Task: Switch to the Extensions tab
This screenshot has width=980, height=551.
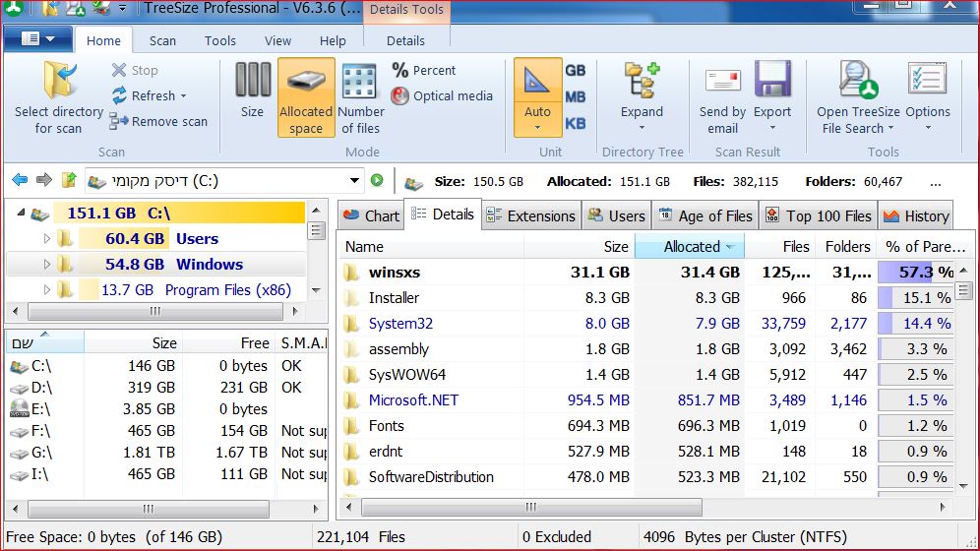Action: coord(530,215)
